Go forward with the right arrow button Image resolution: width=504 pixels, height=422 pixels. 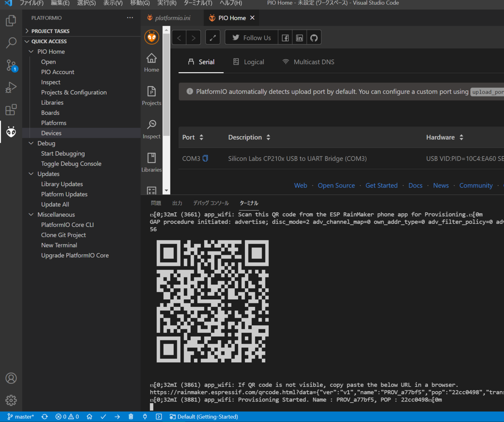pyautogui.click(x=193, y=38)
